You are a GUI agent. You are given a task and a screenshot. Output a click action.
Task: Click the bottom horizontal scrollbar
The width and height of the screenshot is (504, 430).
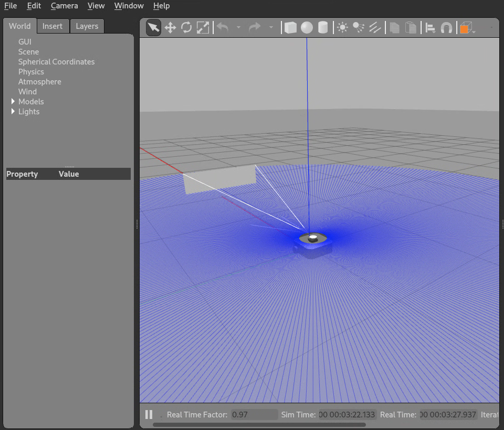click(259, 425)
